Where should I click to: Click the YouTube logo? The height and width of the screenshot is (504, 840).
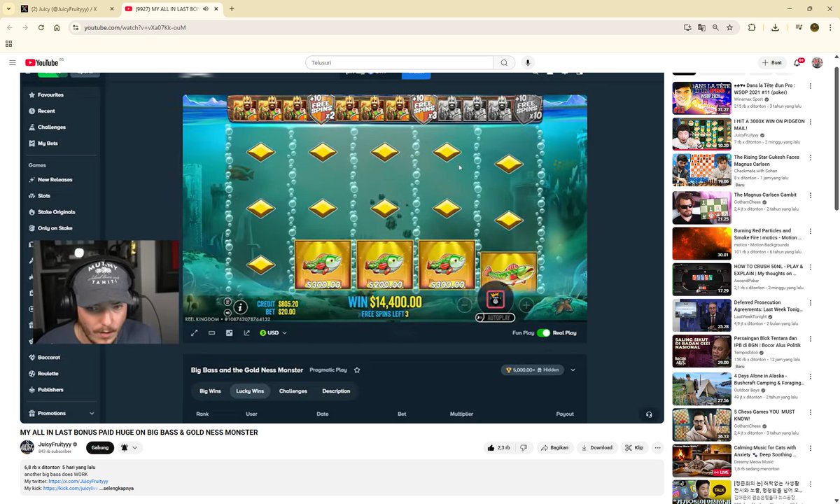(43, 62)
